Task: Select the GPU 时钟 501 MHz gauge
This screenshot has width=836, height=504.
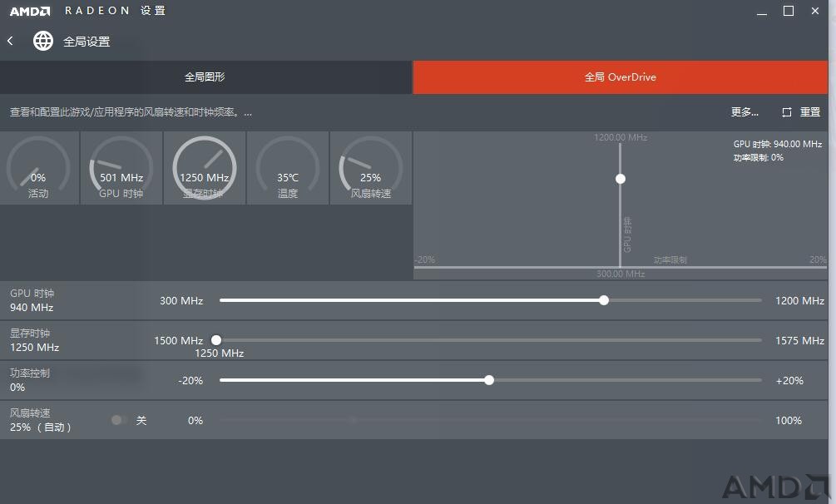Action: pyautogui.click(x=121, y=168)
